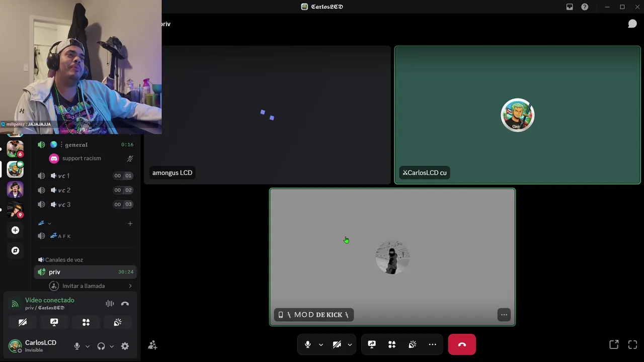Image resolution: width=644 pixels, height=362 pixels.
Task: Launch activities from call toolbar
Action: [x=392, y=344]
